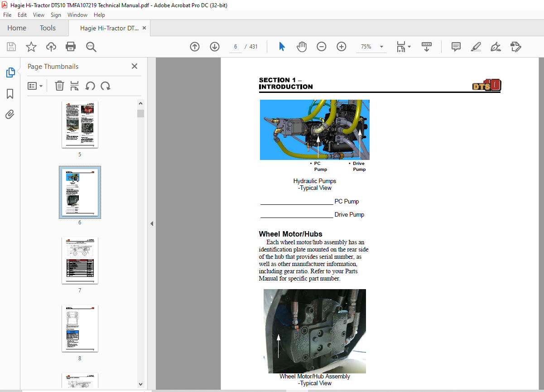Open the Window menu

(77, 15)
